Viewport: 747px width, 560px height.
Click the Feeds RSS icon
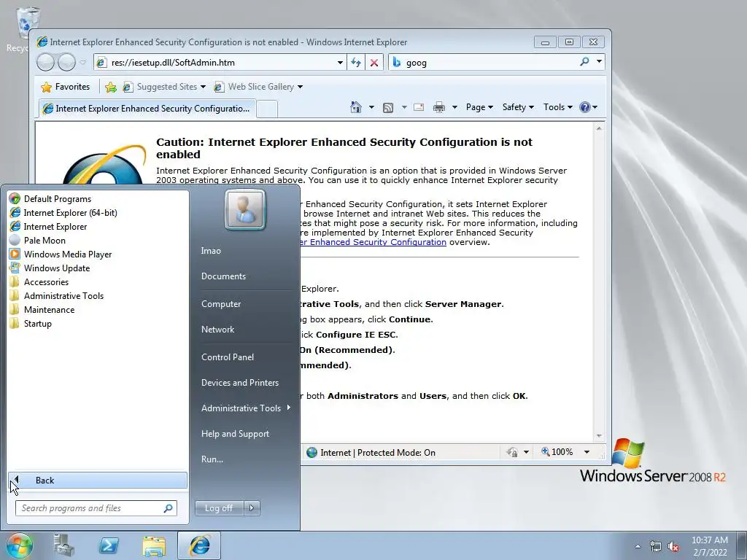[388, 108]
